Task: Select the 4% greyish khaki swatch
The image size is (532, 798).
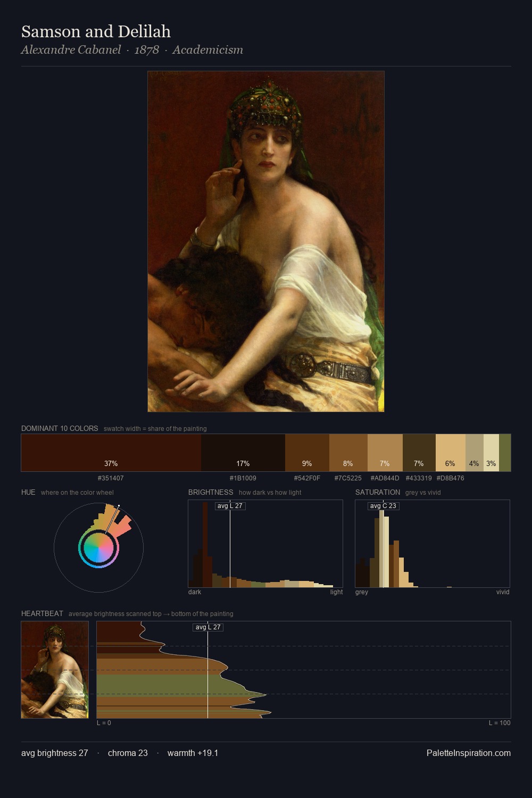Action: (475, 453)
